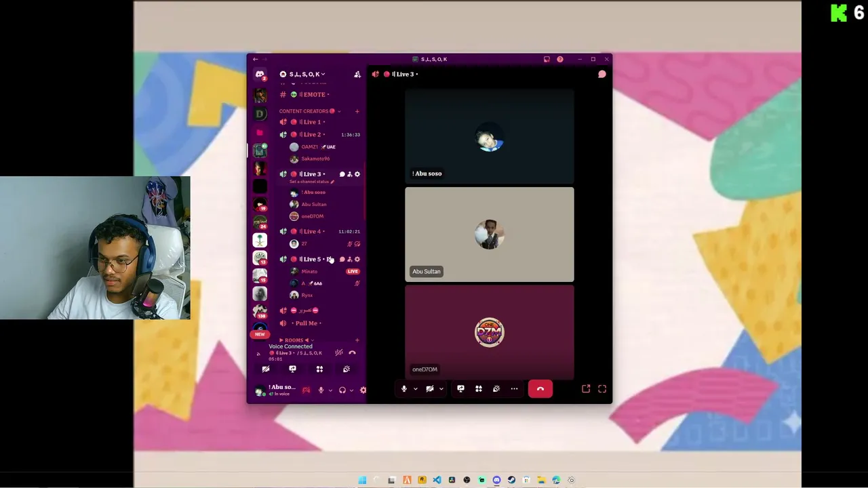Expand microphone options in call controls
This screenshot has width=868, height=488.
415,389
